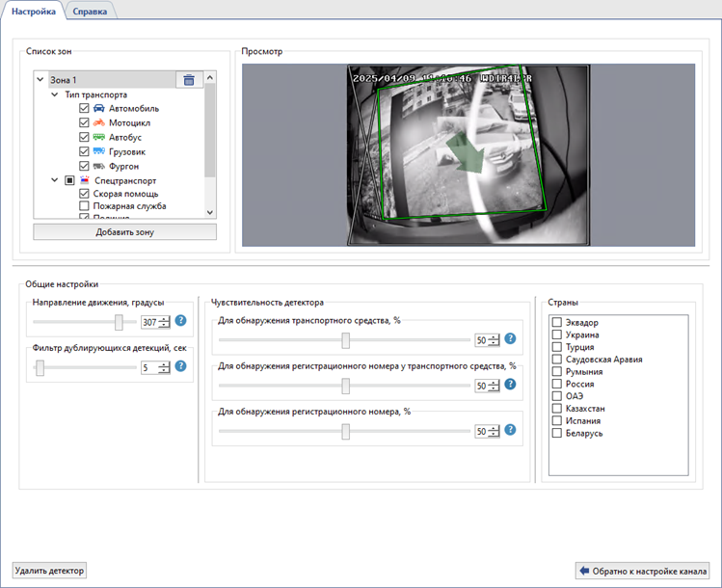Click the Удалить детектор button
The height and width of the screenshot is (588, 722).
49,570
